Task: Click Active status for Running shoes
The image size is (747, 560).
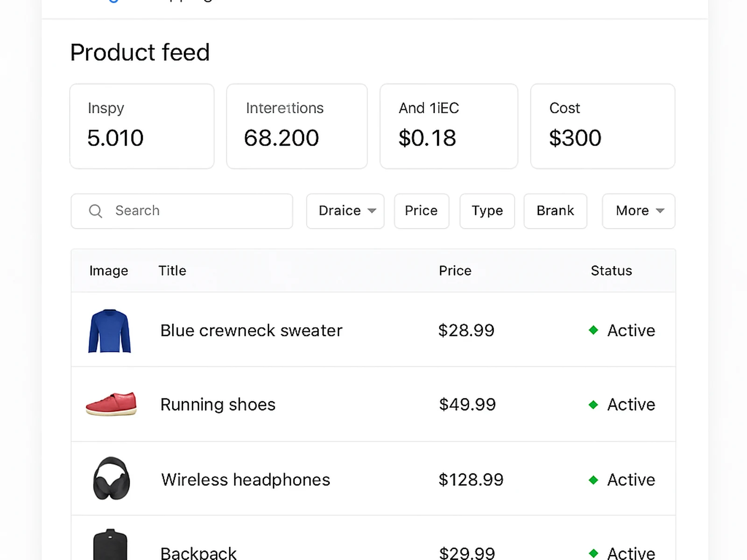Action: (631, 405)
